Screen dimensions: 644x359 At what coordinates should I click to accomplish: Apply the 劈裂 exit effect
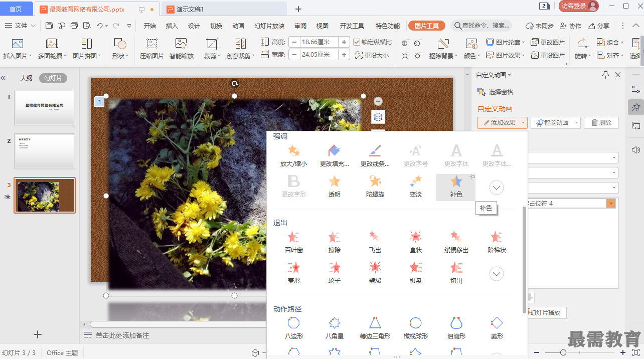pos(375,273)
